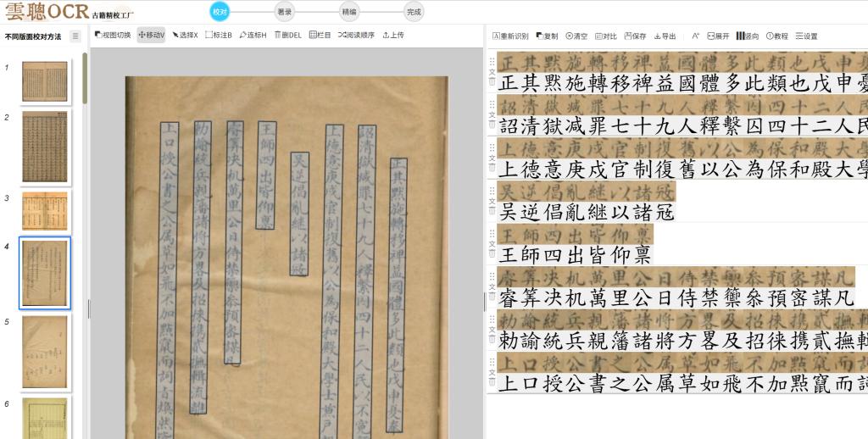Select the 吴逆倡亂繼以諸冦 box on the page

tap(299, 214)
